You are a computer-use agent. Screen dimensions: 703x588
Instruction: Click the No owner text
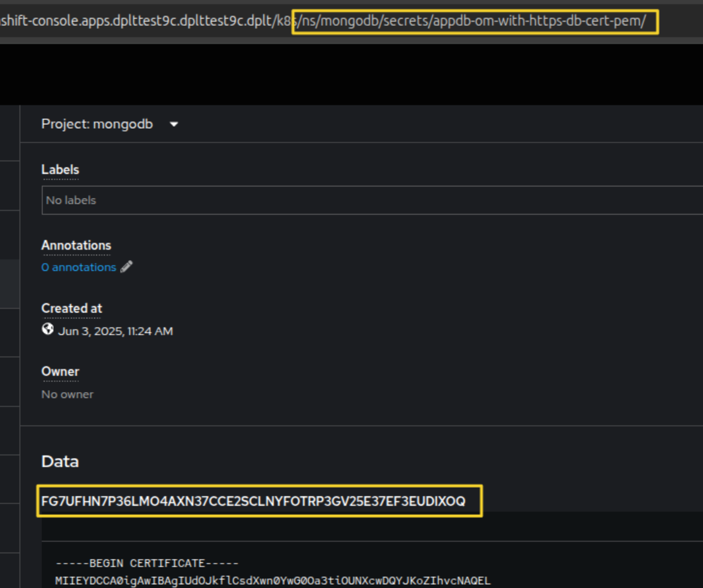(67, 395)
